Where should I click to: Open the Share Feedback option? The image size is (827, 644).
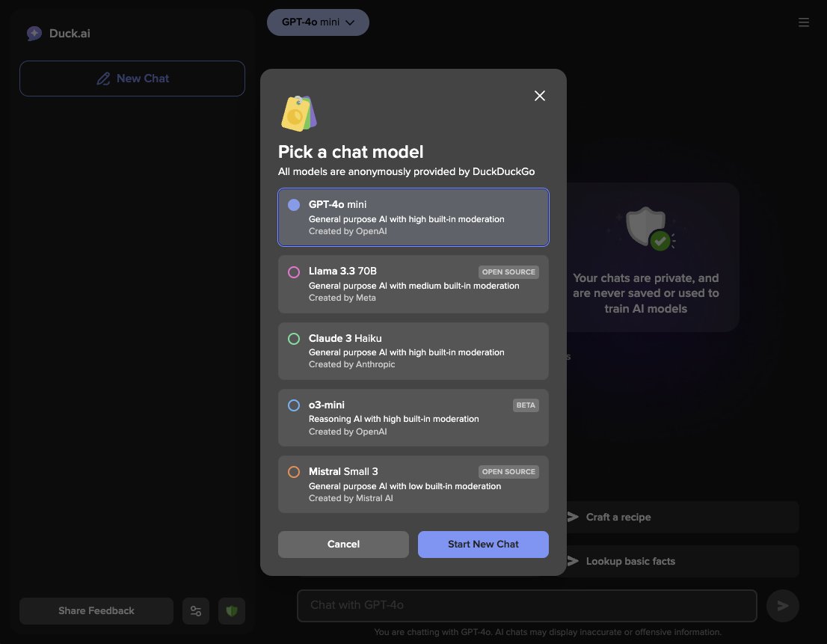[96, 610]
